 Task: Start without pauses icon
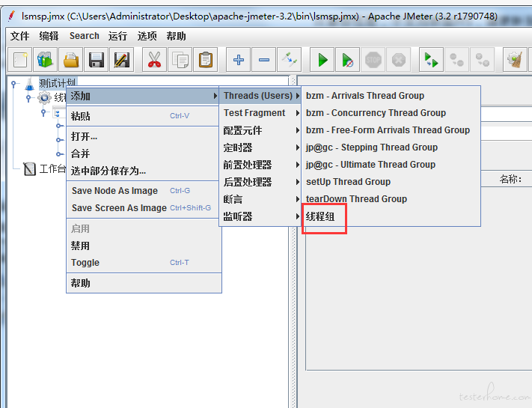tap(347, 60)
